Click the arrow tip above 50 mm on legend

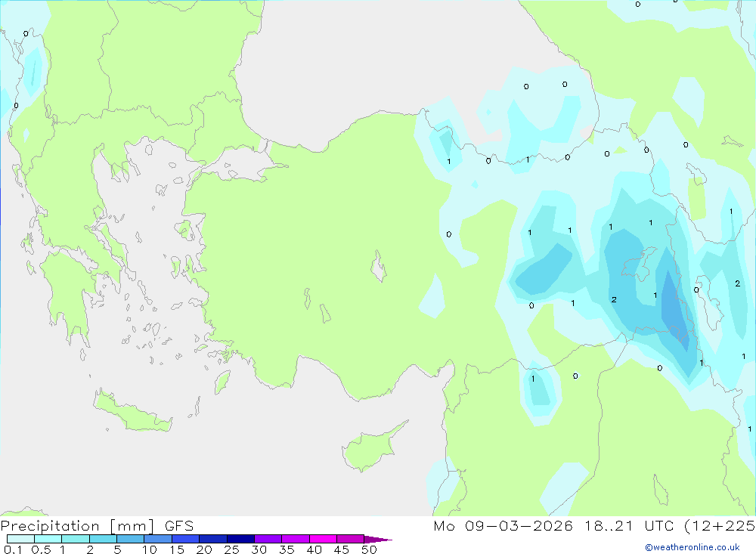377,540
